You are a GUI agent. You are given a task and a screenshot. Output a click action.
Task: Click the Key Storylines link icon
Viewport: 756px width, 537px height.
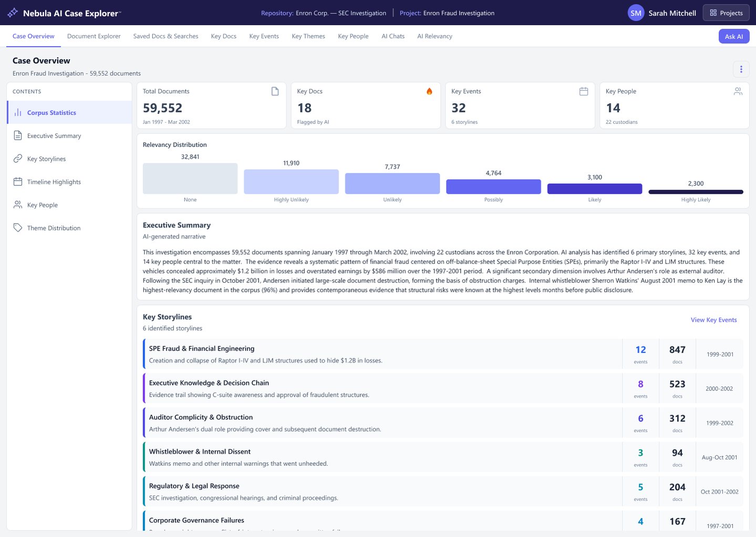tap(18, 159)
